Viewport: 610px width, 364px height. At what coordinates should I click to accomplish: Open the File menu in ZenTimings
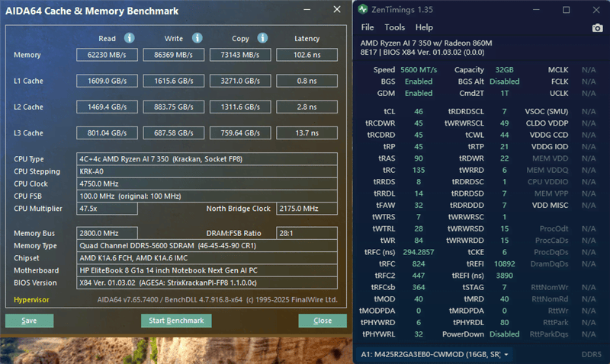(368, 27)
